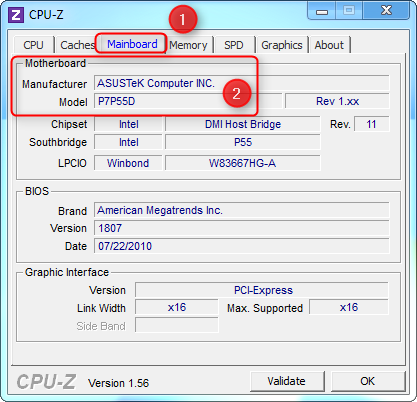Image resolution: width=417 pixels, height=402 pixels.
Task: Show the About tab
Action: [329, 45]
